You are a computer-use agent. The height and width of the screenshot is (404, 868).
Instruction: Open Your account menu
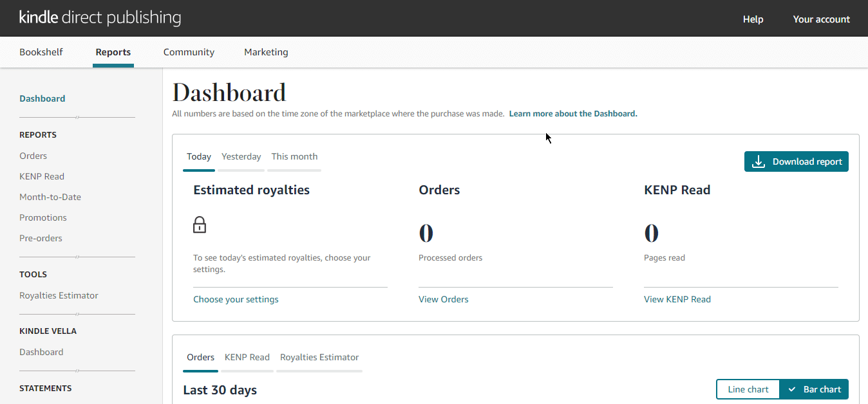tap(821, 19)
